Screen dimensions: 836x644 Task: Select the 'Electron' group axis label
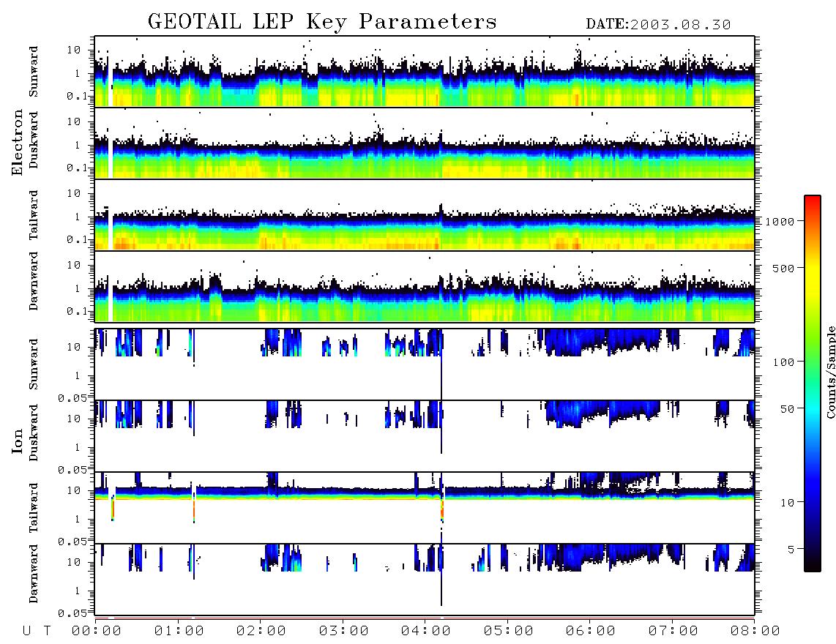click(18, 143)
